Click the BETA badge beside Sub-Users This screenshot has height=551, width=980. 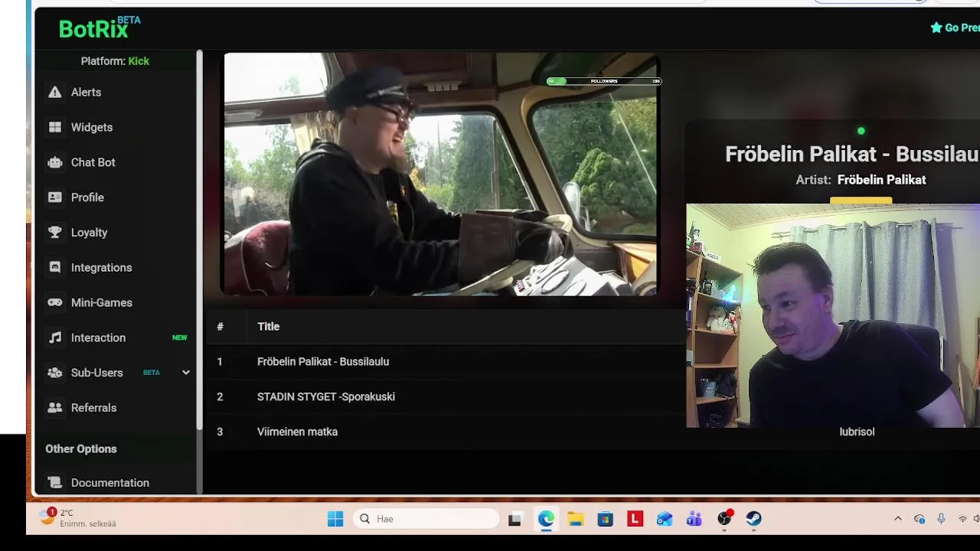[x=152, y=373]
